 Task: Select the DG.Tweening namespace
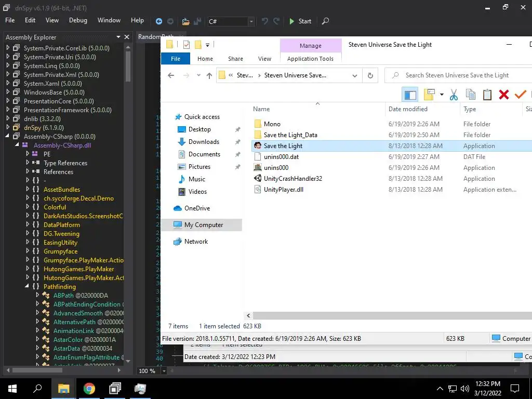(x=61, y=233)
